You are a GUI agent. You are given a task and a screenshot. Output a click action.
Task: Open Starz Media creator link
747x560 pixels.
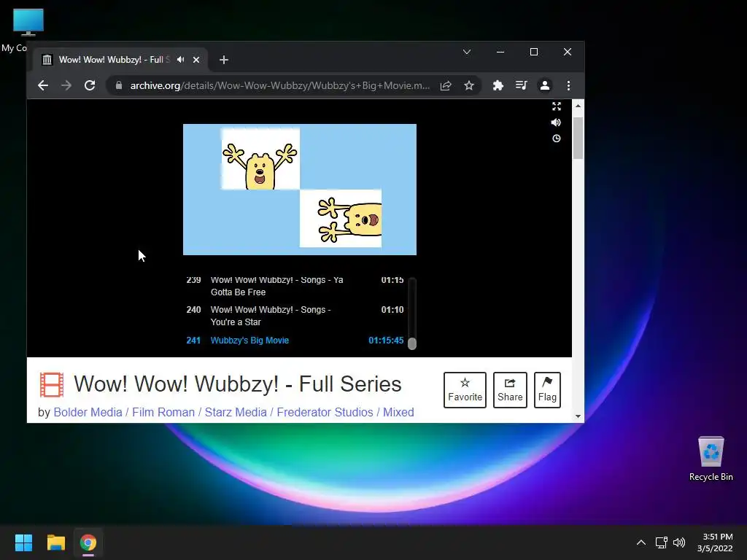pos(236,413)
